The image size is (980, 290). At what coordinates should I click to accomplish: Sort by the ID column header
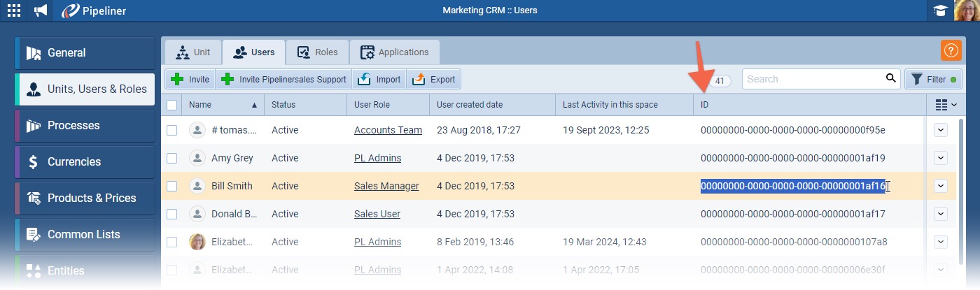(809, 105)
